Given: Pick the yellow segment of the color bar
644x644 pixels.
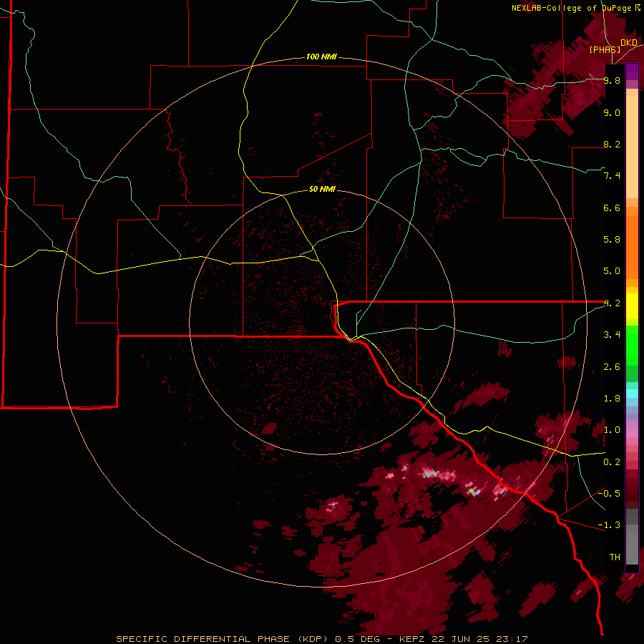Looking at the screenshot, I should click(632, 306).
